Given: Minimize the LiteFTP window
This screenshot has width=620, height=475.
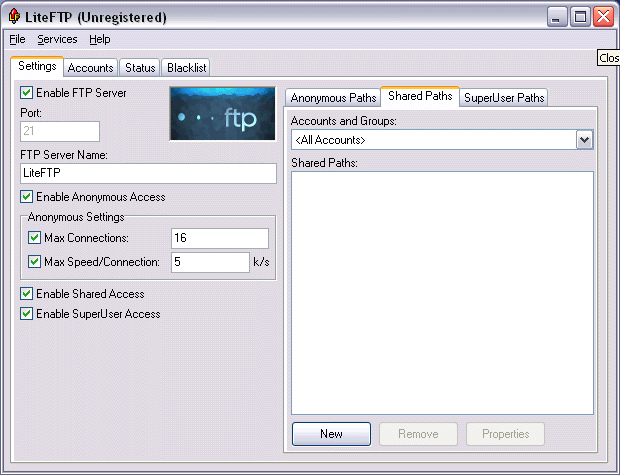Looking at the screenshot, I should tap(558, 17).
